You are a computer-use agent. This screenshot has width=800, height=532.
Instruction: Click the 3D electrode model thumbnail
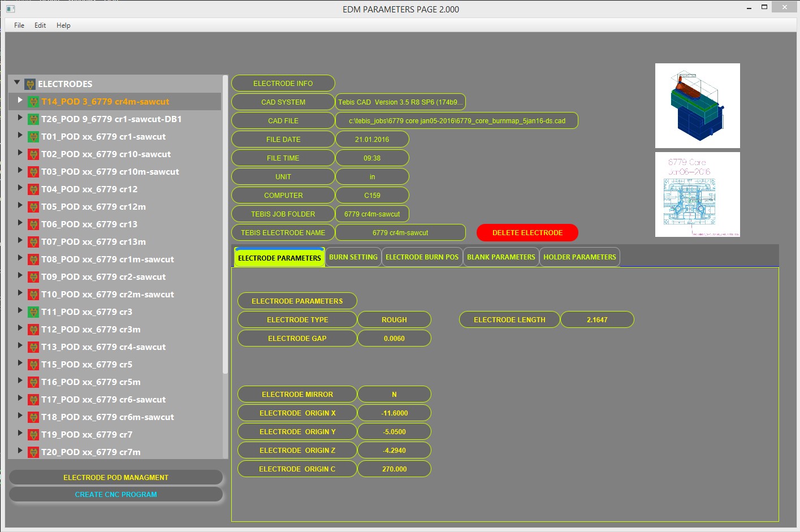[x=698, y=106]
